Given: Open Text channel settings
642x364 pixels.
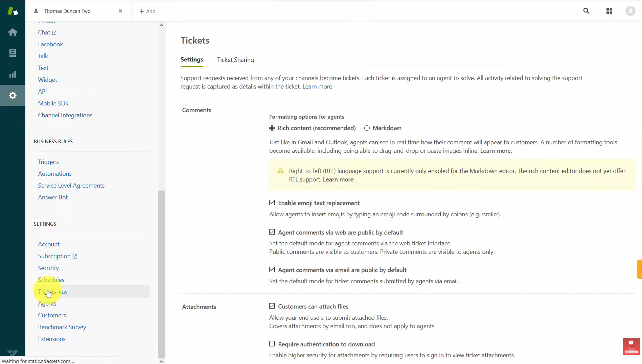Looking at the screenshot, I should tap(43, 68).
